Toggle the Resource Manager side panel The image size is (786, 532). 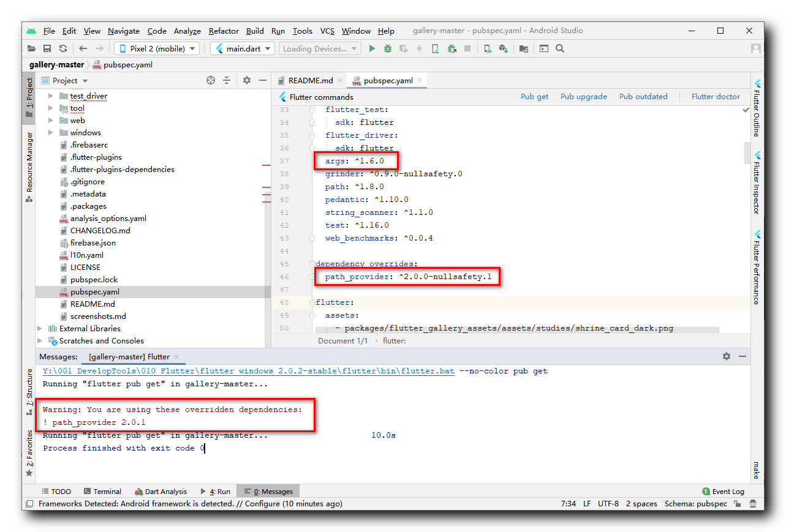tap(29, 167)
